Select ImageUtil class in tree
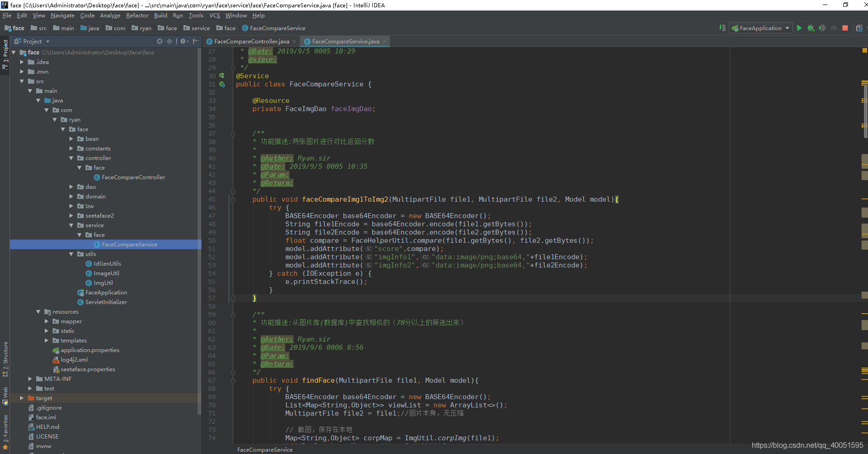This screenshot has height=454, width=868. tap(106, 273)
